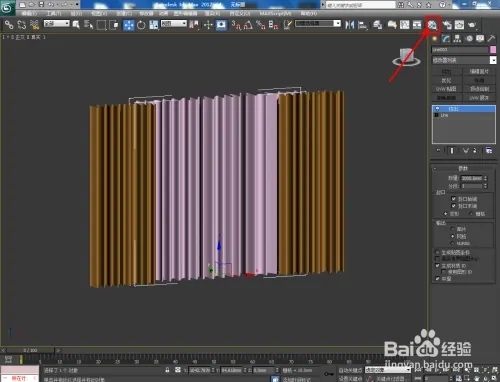Open the Graphite Modeling Tools ribbon toggle
The width and height of the screenshot is (500, 382).
point(392,25)
